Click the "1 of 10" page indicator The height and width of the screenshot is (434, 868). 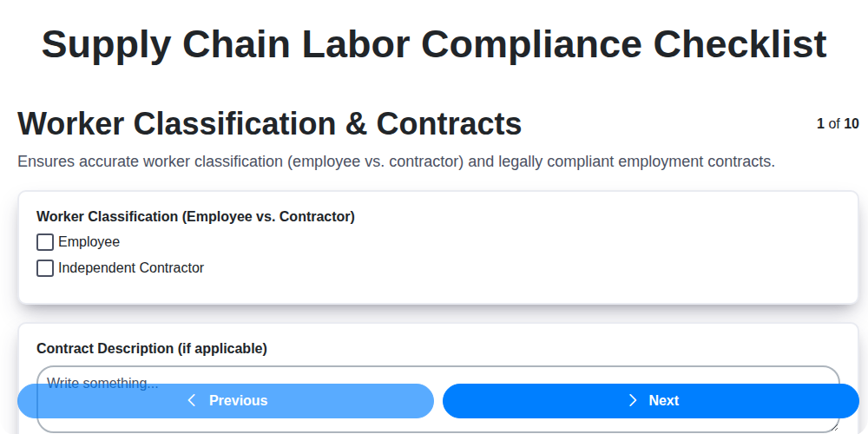838,124
